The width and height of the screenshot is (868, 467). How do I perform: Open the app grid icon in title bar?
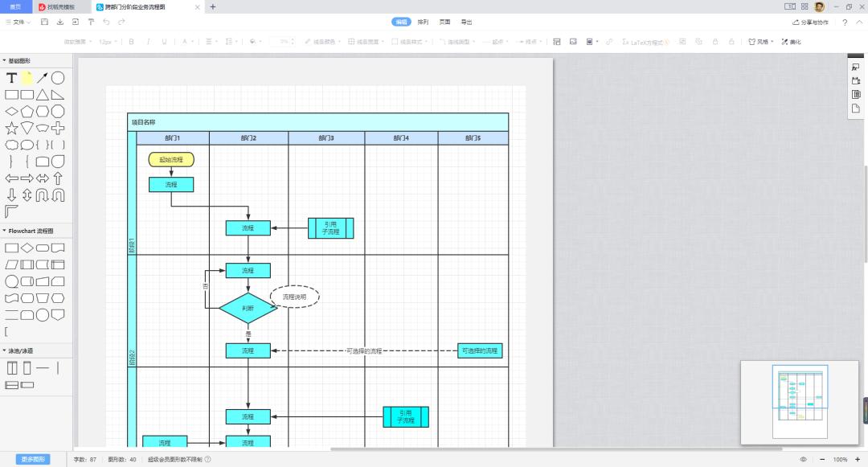tap(805, 6)
